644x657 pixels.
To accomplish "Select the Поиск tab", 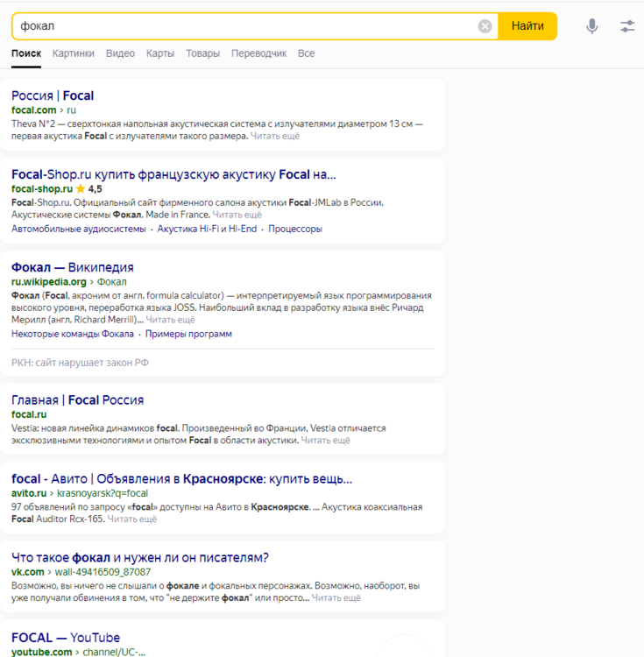I will 26,53.
